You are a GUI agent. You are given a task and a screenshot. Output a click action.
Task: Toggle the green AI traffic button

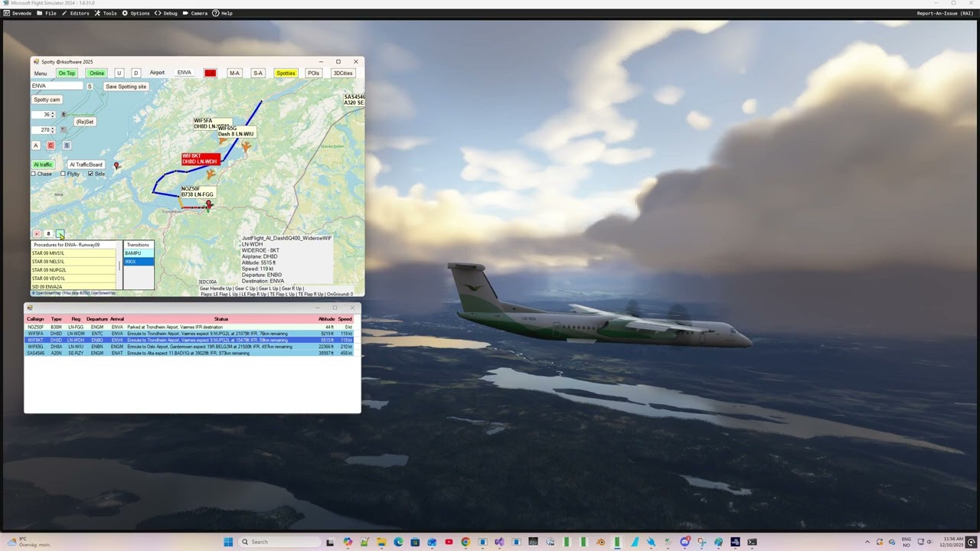(43, 165)
